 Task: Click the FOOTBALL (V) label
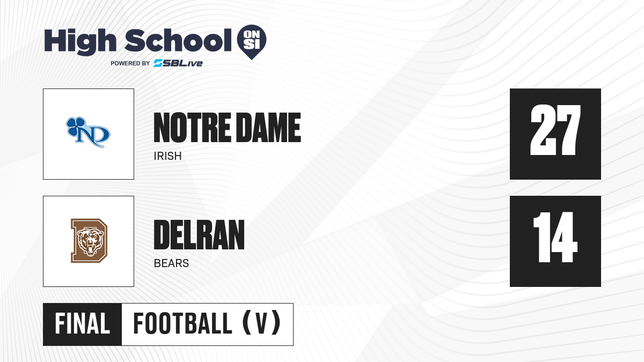pyautogui.click(x=207, y=324)
